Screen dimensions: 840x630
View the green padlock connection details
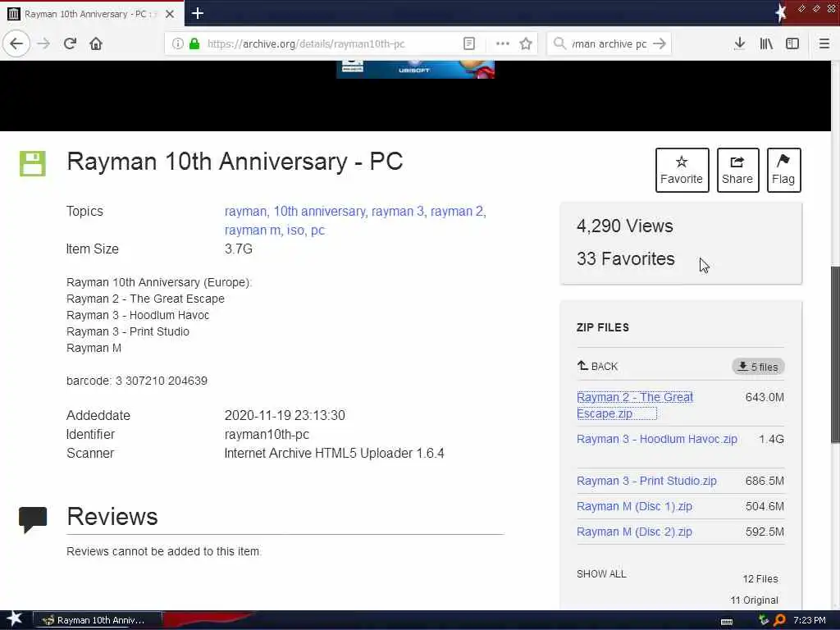coord(194,43)
